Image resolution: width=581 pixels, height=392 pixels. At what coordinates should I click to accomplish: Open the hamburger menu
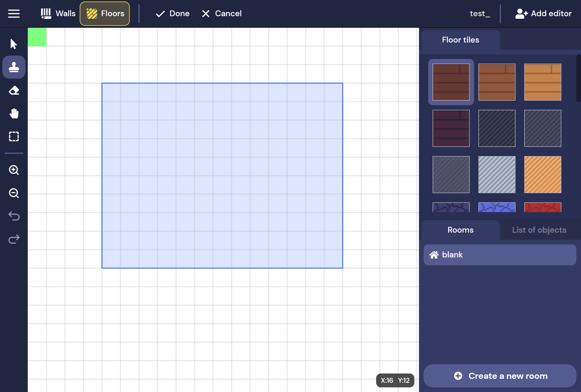click(x=14, y=13)
